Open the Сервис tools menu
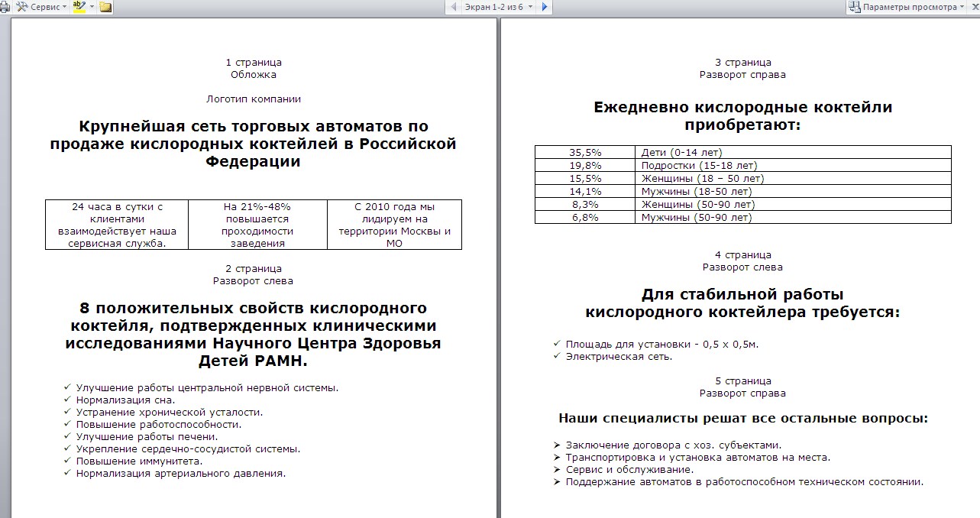The image size is (980, 518). coord(41,6)
